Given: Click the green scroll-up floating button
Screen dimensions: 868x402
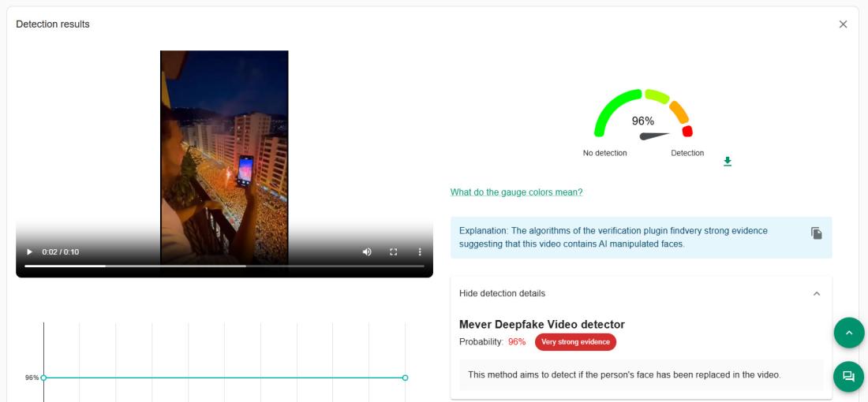Looking at the screenshot, I should (849, 333).
